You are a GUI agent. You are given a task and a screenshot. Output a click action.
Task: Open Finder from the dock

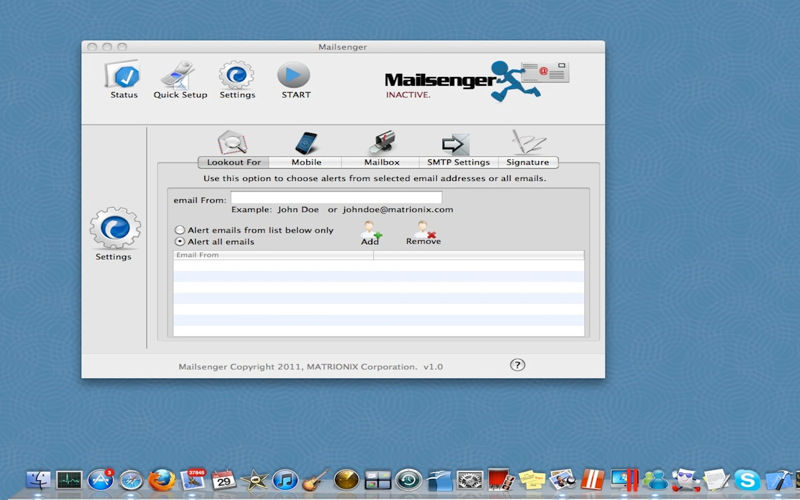tap(38, 480)
